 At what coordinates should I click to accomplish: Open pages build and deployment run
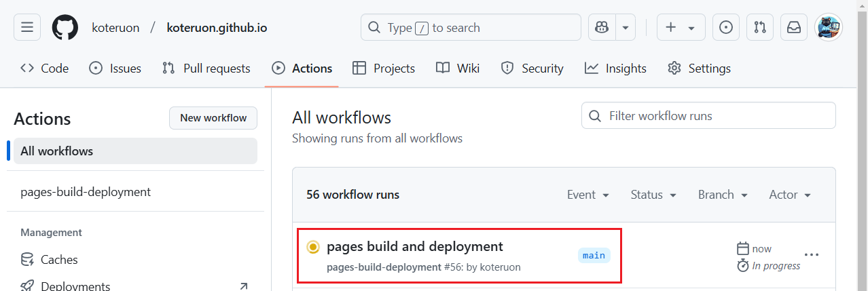click(415, 247)
